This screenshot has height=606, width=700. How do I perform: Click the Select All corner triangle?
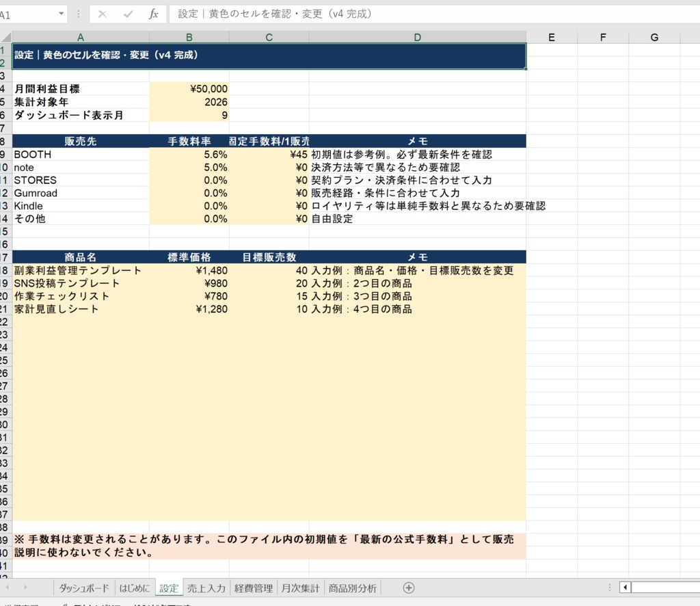click(5, 38)
